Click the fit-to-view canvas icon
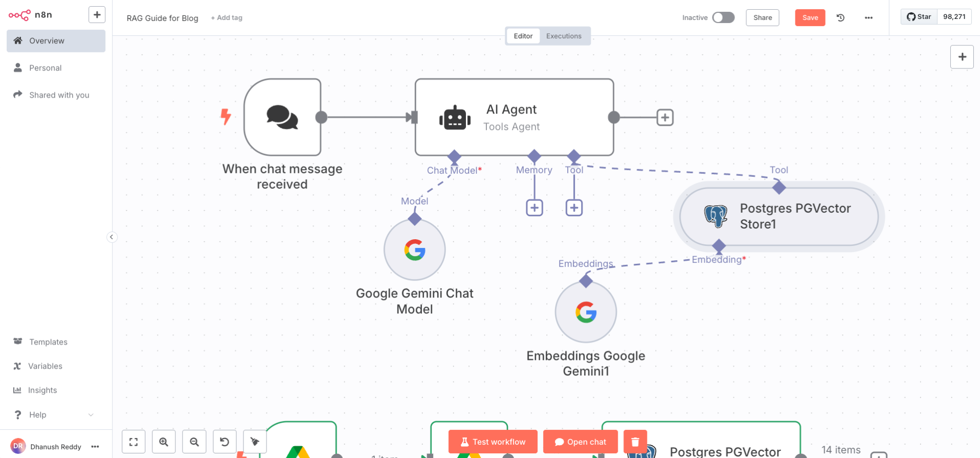This screenshot has height=458, width=980. (x=133, y=442)
